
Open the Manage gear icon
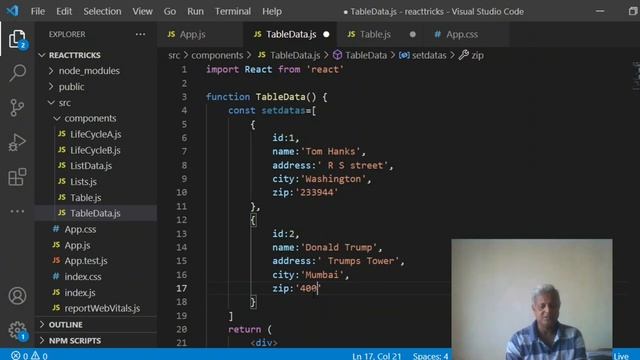tap(17, 330)
